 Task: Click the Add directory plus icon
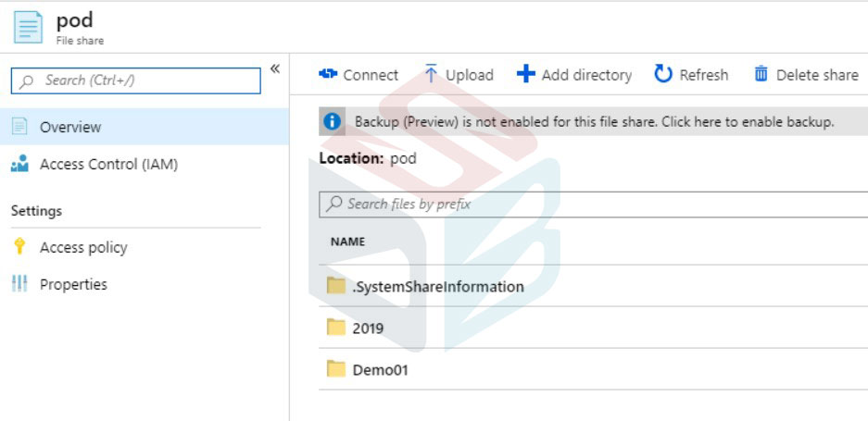pos(526,74)
